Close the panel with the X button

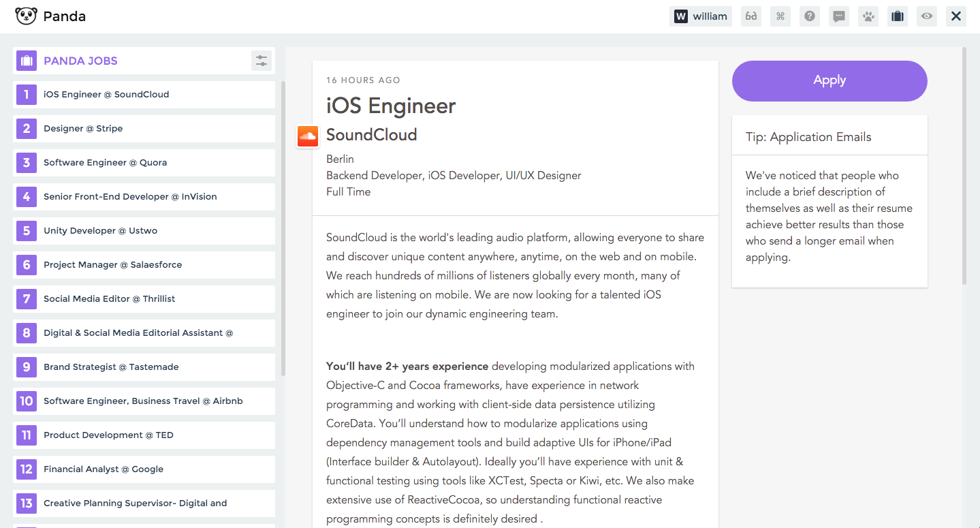point(956,16)
